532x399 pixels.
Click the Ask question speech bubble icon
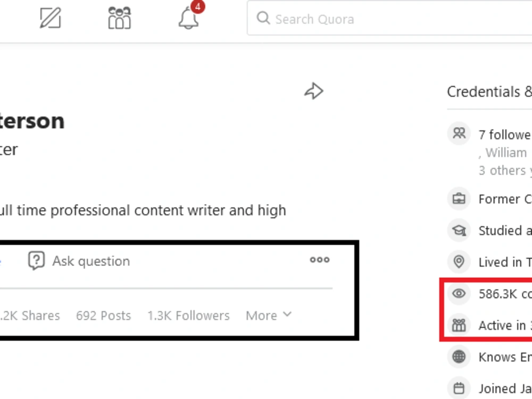[x=36, y=261]
